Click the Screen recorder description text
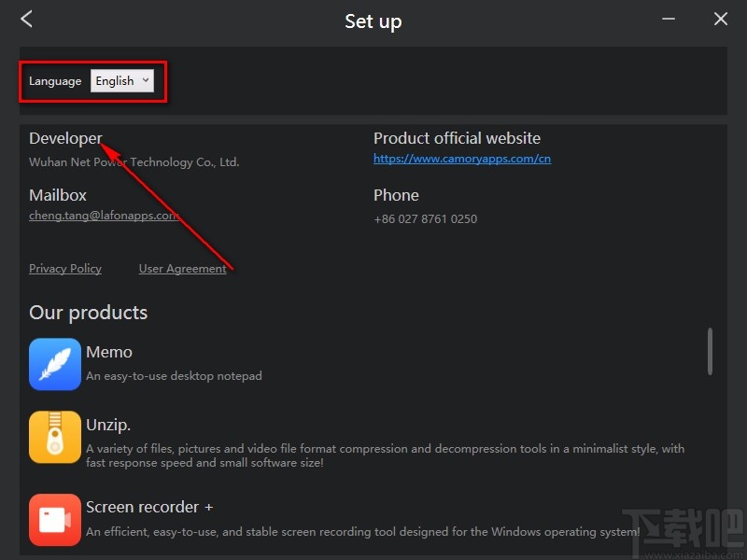 click(362, 532)
